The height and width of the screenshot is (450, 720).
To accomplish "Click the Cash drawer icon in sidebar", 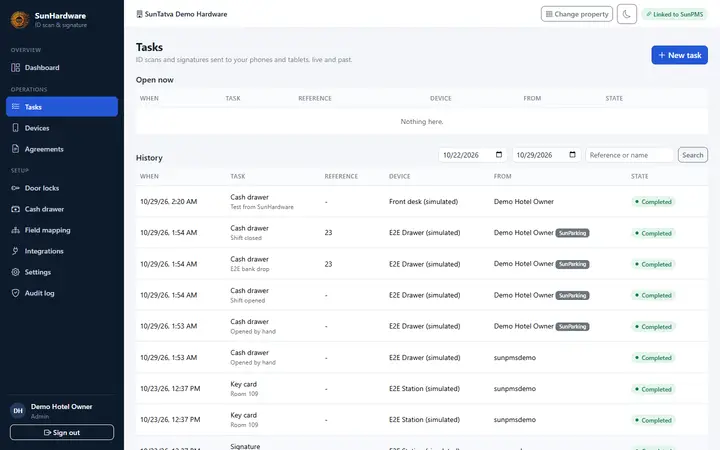I will (16, 209).
